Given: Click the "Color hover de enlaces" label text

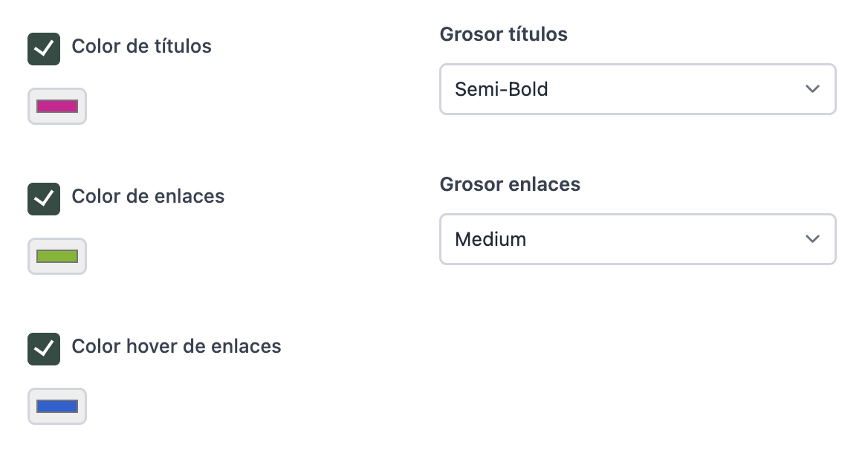Looking at the screenshot, I should click(176, 346).
